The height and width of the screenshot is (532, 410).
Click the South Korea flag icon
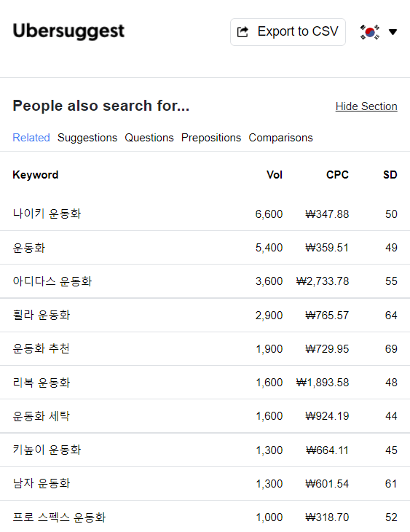click(370, 32)
